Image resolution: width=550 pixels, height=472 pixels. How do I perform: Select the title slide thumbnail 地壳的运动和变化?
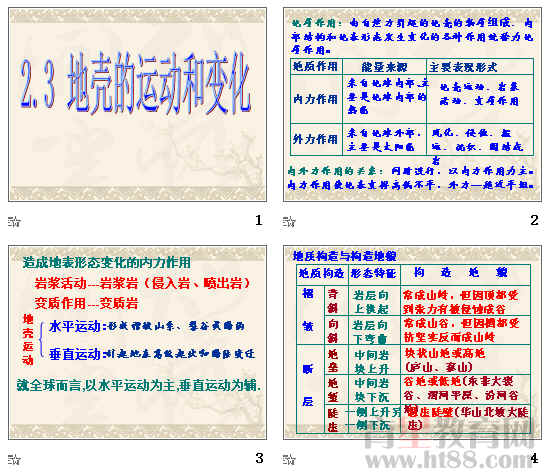tap(138, 104)
